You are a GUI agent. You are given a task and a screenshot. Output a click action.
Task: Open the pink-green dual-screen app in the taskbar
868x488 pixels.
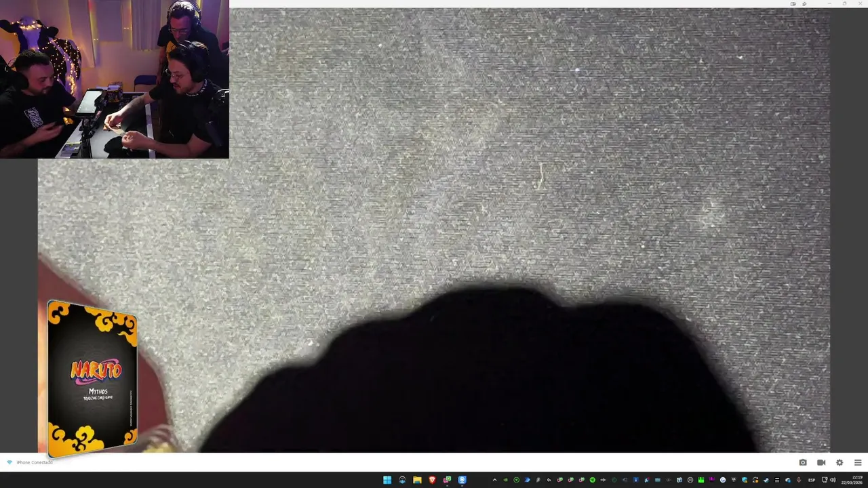447,480
